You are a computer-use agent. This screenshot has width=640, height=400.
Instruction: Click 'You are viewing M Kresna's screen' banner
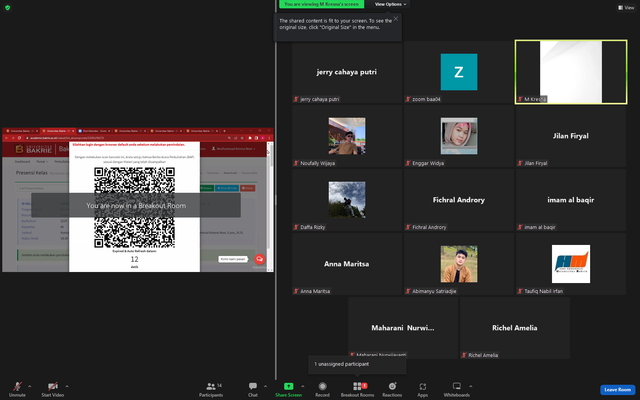(321, 4)
